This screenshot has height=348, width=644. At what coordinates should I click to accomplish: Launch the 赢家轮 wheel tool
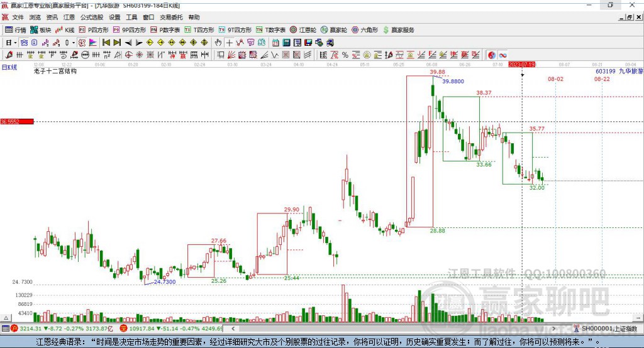(334, 30)
